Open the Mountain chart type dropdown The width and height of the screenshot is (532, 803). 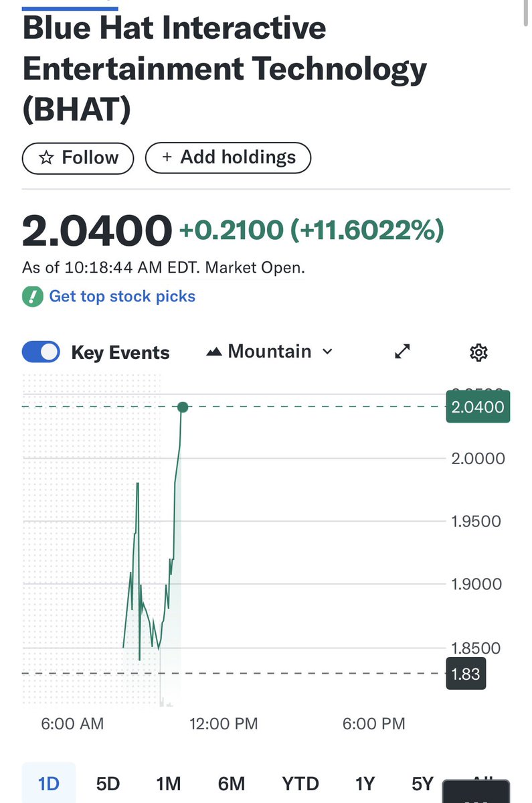(270, 352)
